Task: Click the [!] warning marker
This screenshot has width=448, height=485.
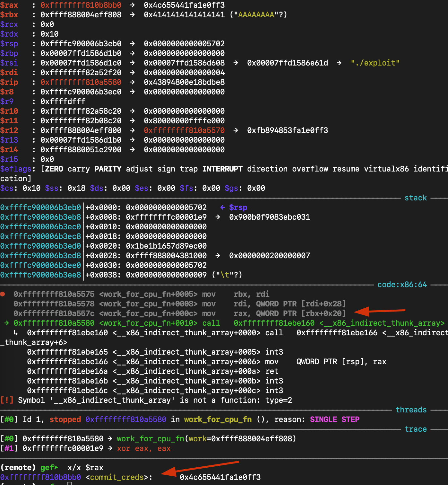Action: point(7,400)
